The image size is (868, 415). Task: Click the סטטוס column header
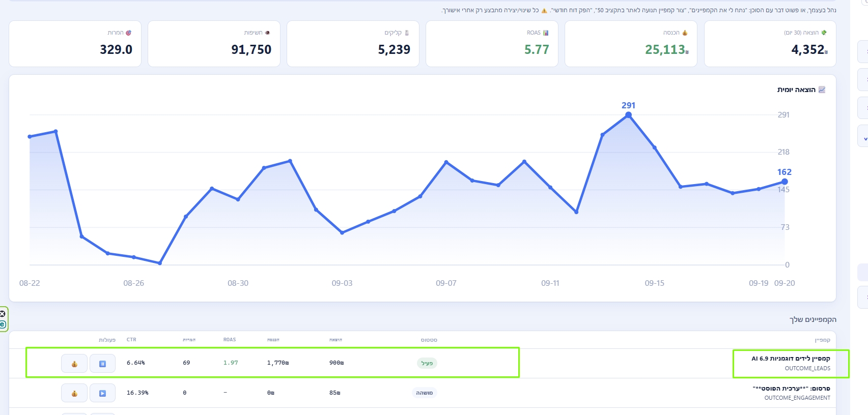pyautogui.click(x=429, y=340)
